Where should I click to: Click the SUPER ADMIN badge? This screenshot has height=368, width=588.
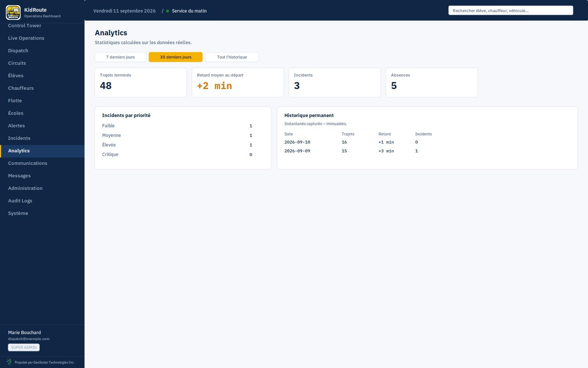point(24,347)
